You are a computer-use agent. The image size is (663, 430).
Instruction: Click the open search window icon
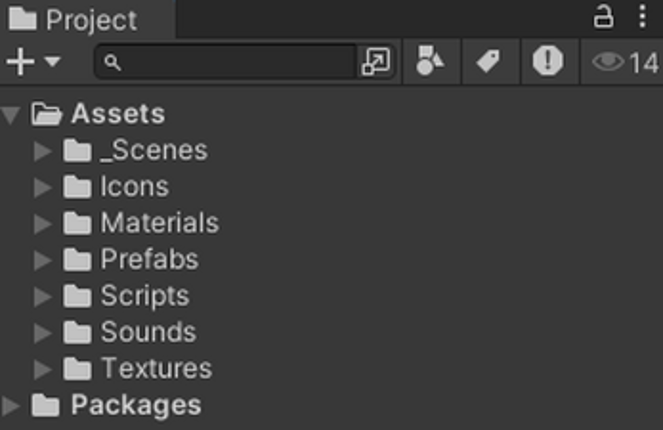click(x=375, y=62)
